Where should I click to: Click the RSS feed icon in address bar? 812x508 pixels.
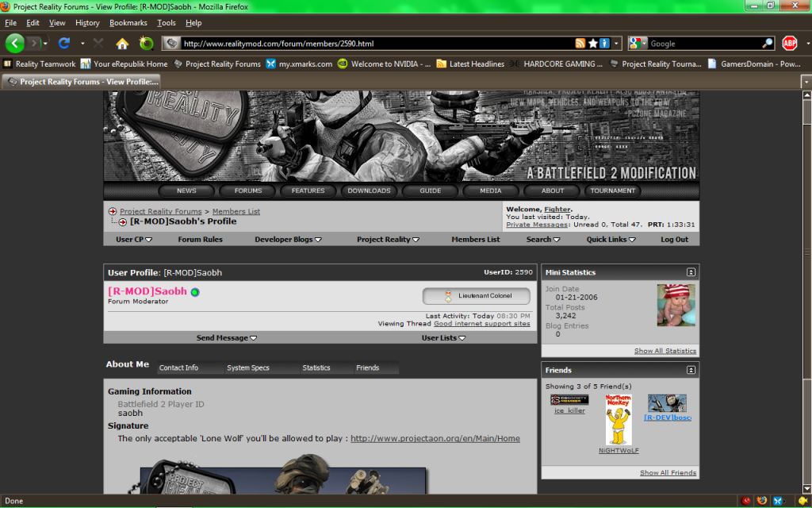click(x=580, y=43)
